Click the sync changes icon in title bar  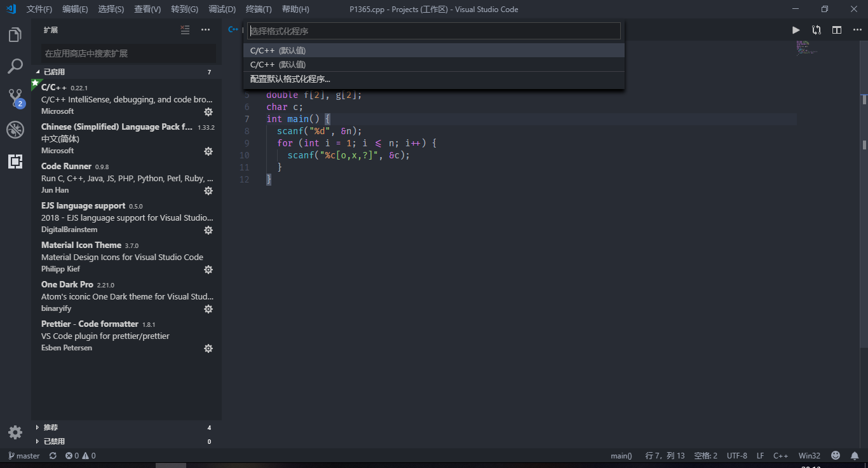(816, 29)
